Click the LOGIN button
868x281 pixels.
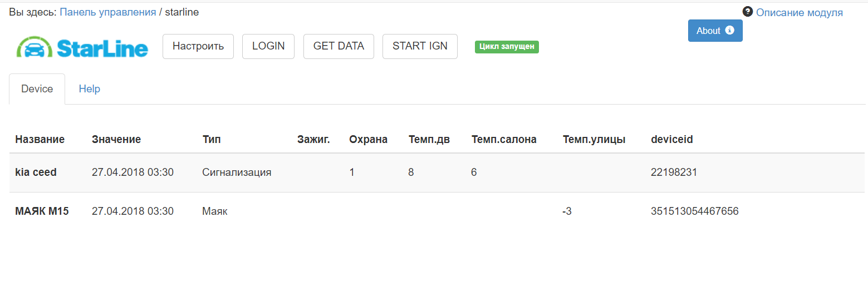pyautogui.click(x=268, y=46)
